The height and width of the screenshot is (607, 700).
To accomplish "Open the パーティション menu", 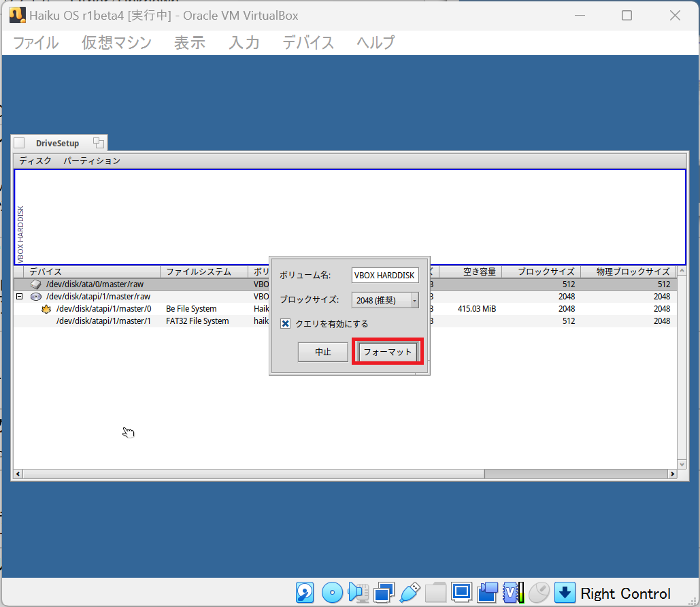I will coord(92,161).
